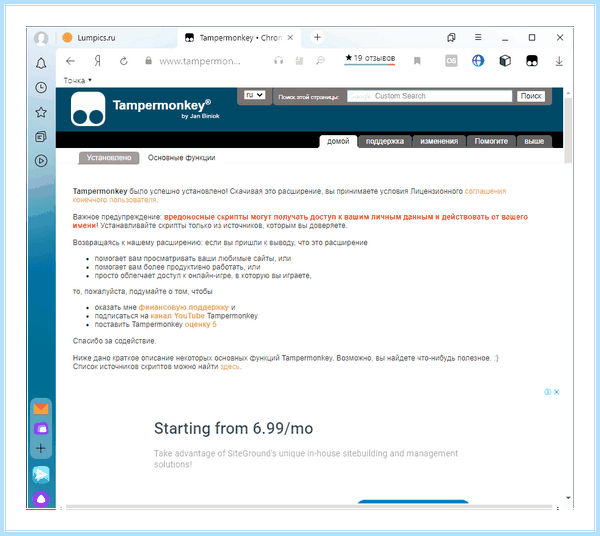Open the домой navigation tab
Screen dimensions: 600x536
coord(338,141)
